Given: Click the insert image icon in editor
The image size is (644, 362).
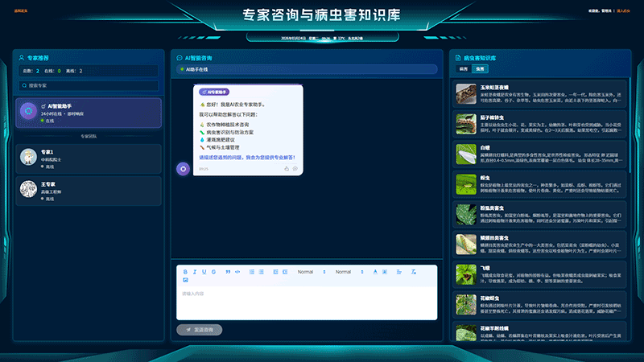Looking at the screenshot, I should [x=185, y=280].
